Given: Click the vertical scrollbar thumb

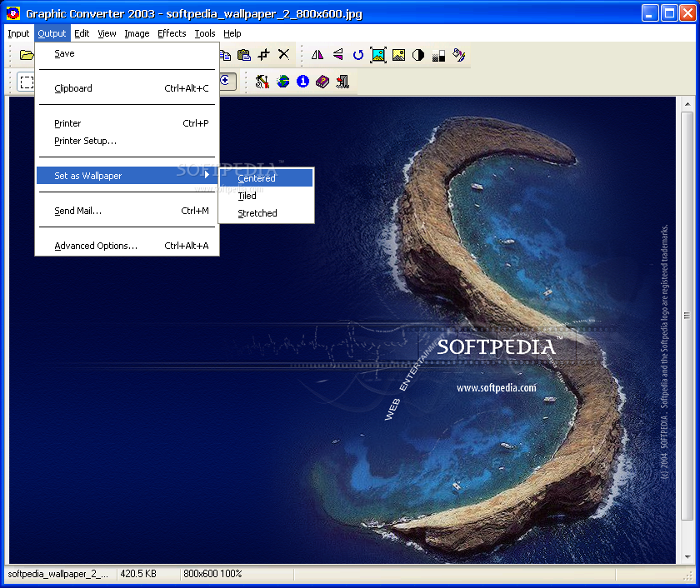Looking at the screenshot, I should (687, 316).
